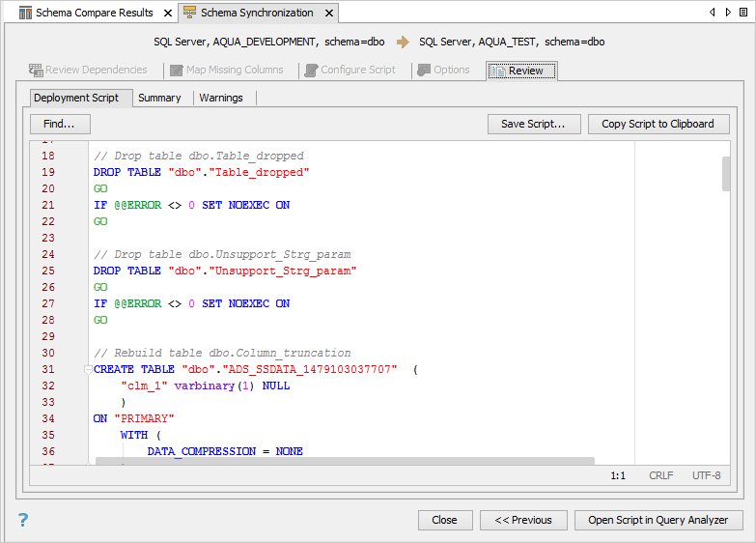Open Script in Query Analyzer
This screenshot has width=756, height=543.
pos(658,520)
